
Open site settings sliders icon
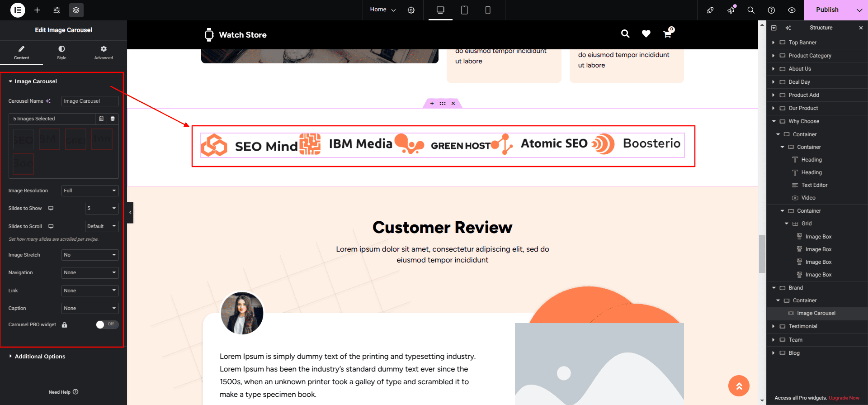tap(57, 10)
